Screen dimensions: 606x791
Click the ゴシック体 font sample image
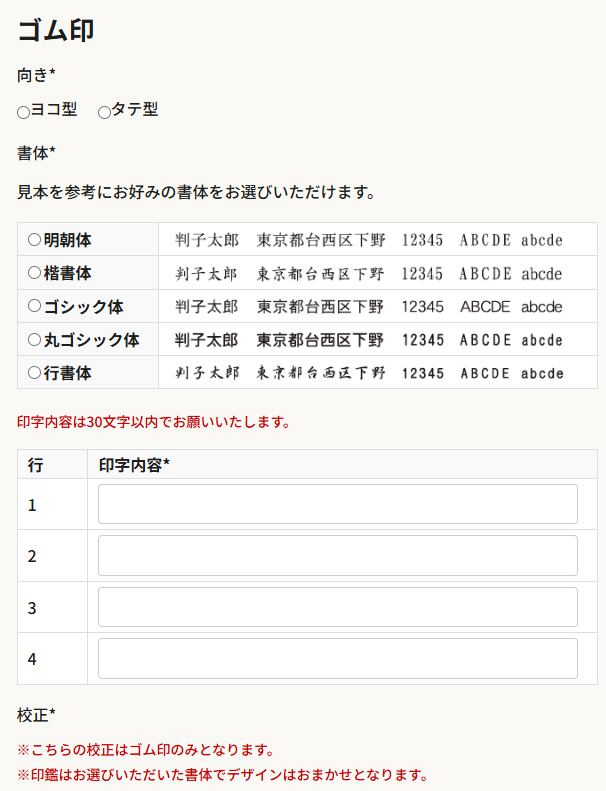(368, 307)
